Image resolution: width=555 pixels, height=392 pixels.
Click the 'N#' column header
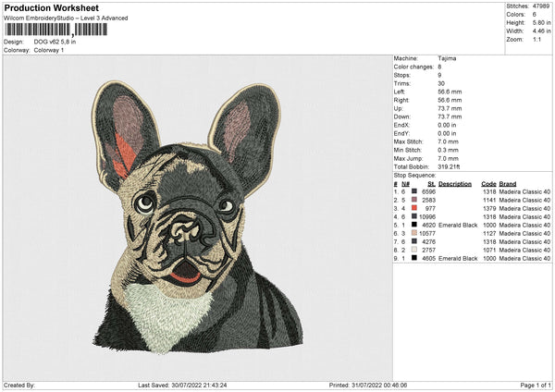405,184
